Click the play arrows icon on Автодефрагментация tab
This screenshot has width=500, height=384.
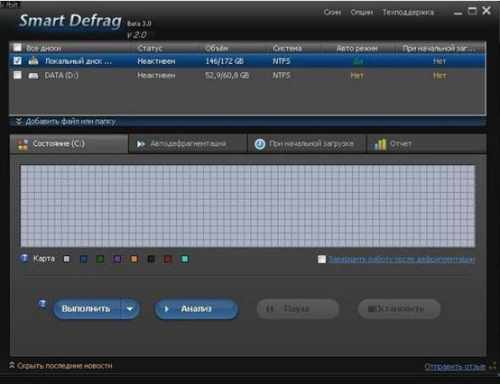coord(141,144)
